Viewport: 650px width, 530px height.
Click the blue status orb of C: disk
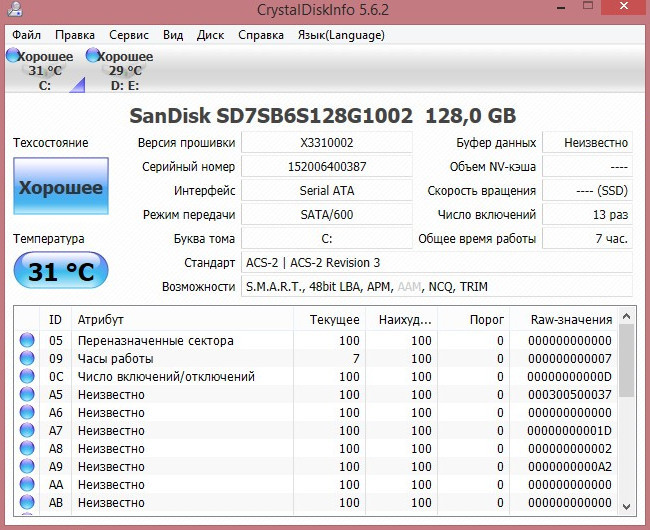pyautogui.click(x=13, y=55)
